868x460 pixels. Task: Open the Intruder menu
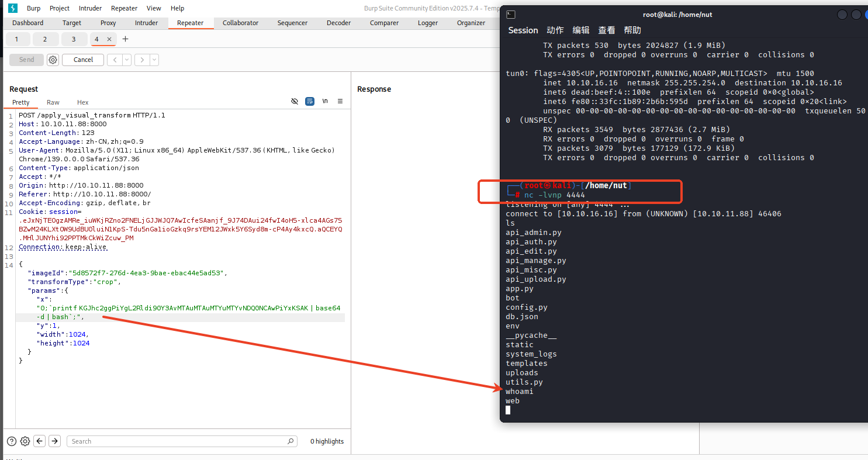[x=90, y=8]
